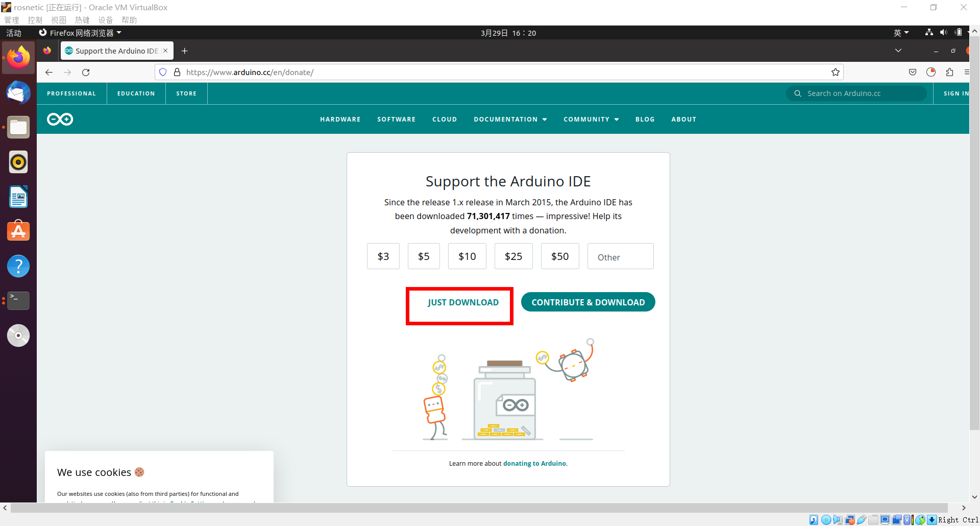
Task: Open the VirtualBox 帮助 menu
Action: point(129,20)
